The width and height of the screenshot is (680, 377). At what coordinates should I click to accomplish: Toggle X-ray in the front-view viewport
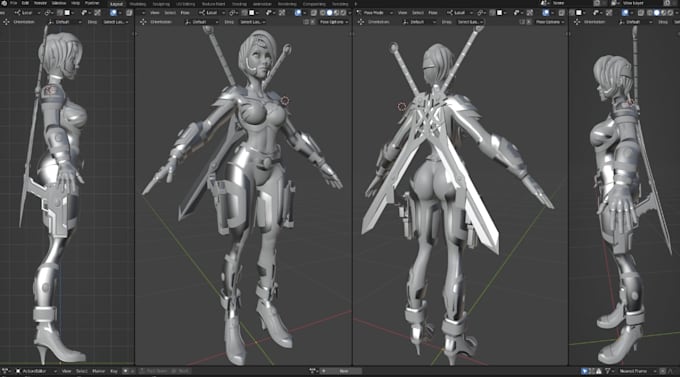tap(314, 13)
